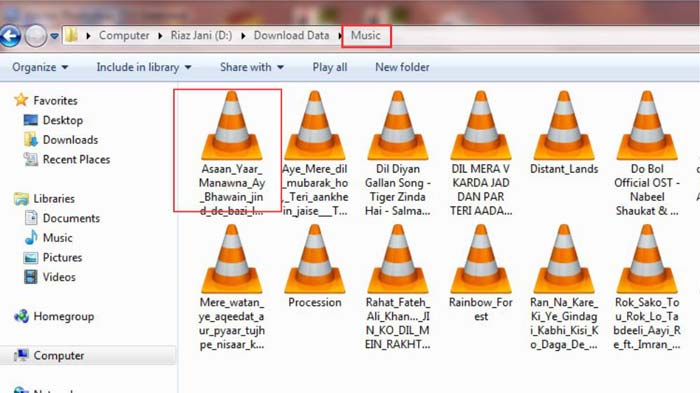Image resolution: width=700 pixels, height=393 pixels.
Task: Select the Aye_Mere_dil_mubarak VLC file icon
Action: point(315,125)
